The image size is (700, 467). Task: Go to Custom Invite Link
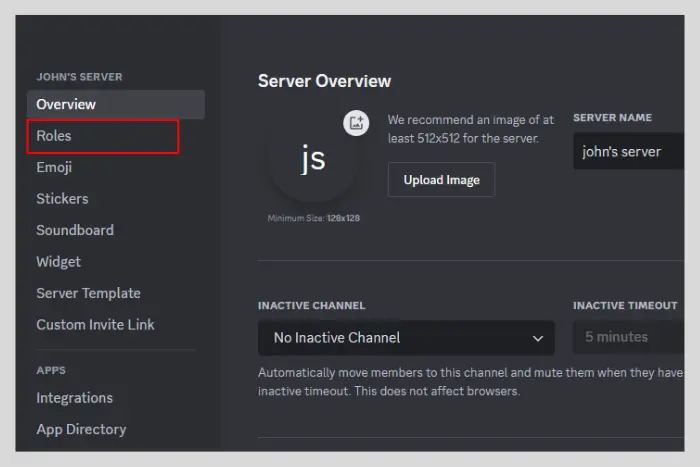click(95, 325)
